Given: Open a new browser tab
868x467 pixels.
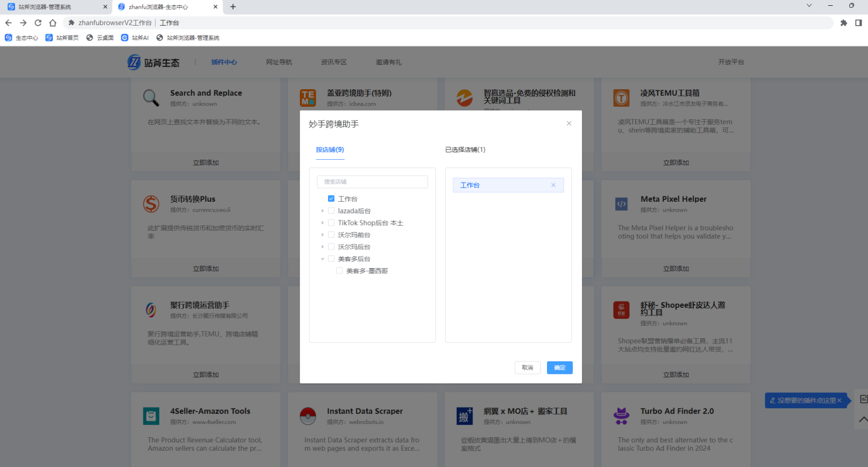Looking at the screenshot, I should 233,7.
